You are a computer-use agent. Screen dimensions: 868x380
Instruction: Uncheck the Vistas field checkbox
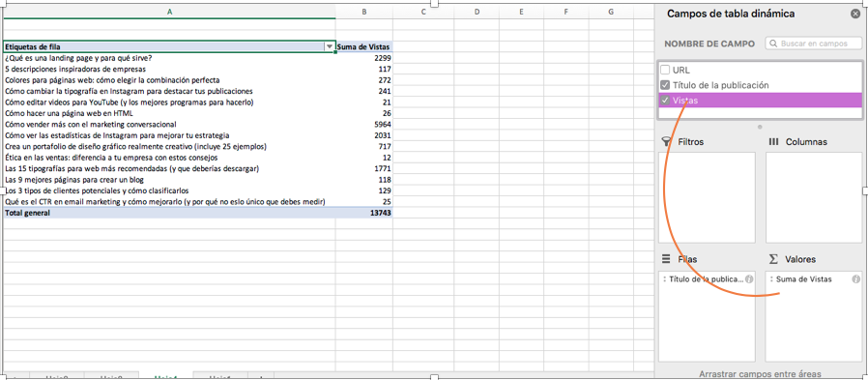(665, 101)
